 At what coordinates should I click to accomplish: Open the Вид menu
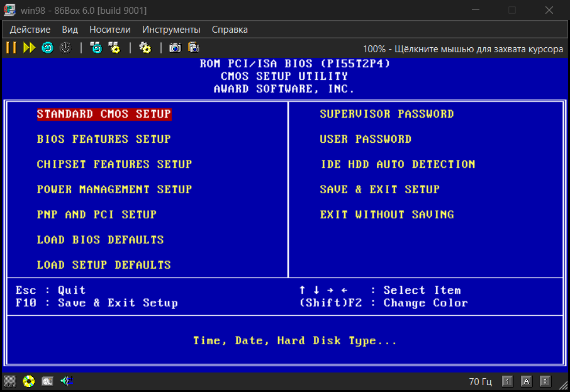(x=70, y=30)
